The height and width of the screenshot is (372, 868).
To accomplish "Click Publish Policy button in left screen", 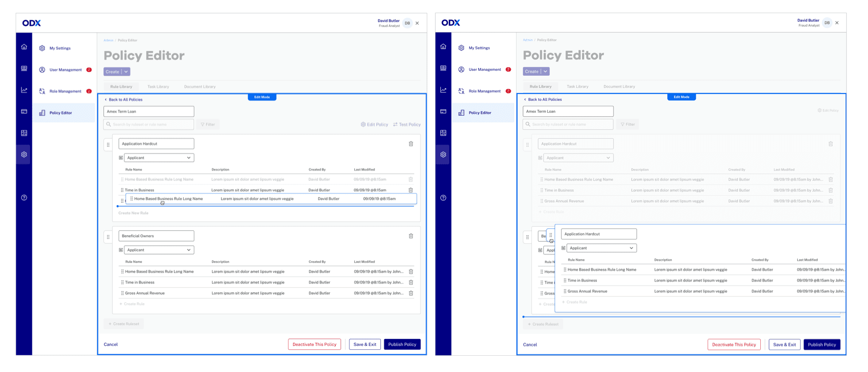I will (402, 344).
